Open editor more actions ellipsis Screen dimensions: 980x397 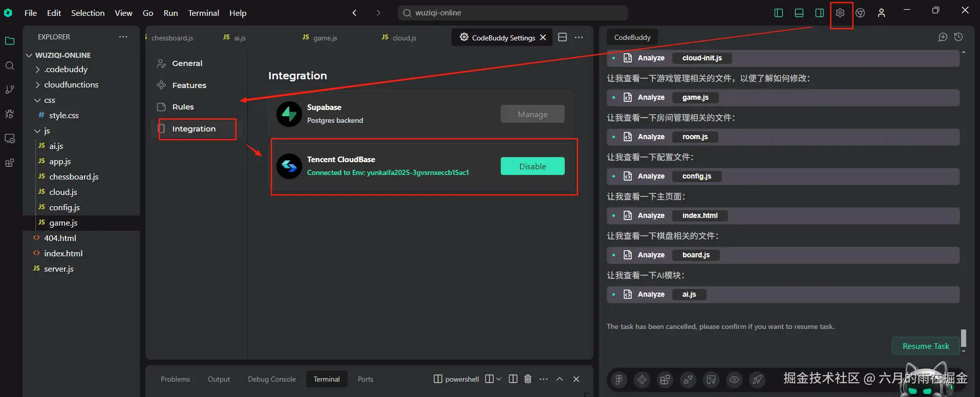pos(579,37)
